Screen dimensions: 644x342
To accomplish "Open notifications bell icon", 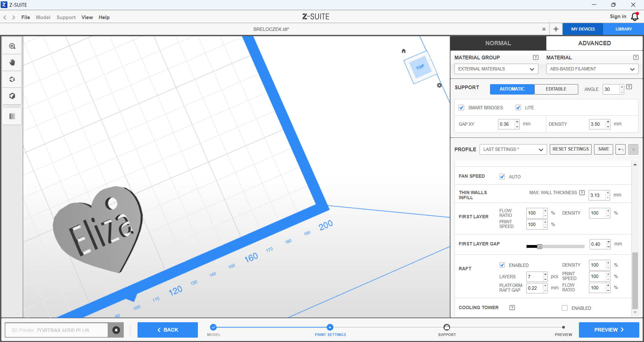I will (x=635, y=16).
